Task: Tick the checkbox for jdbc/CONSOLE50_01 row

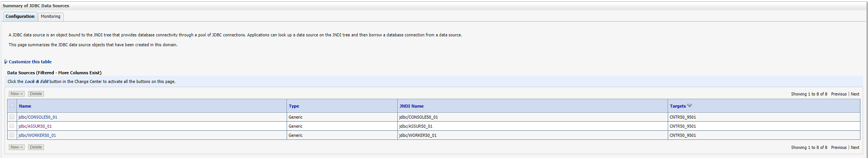Action: (12, 117)
